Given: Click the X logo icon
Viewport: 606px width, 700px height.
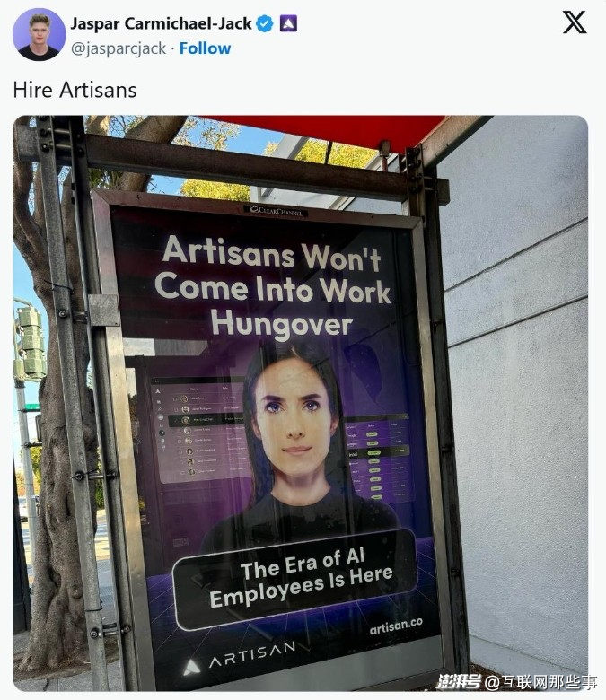Looking at the screenshot, I should [x=575, y=22].
